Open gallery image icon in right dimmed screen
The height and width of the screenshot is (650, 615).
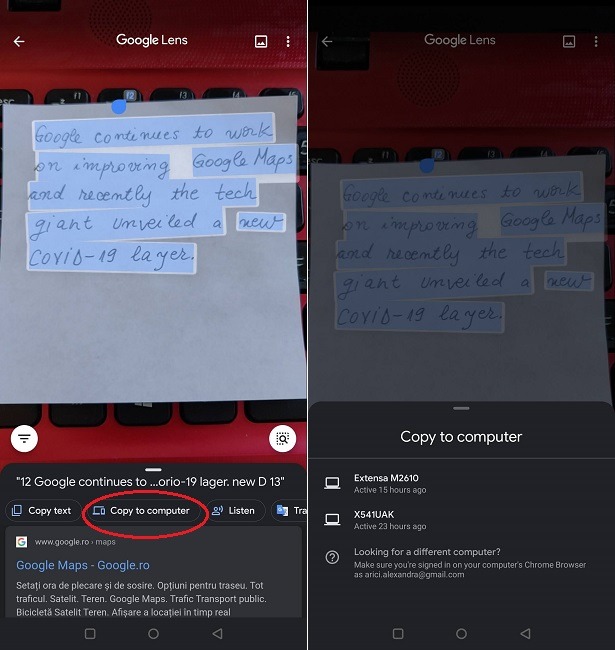point(569,41)
